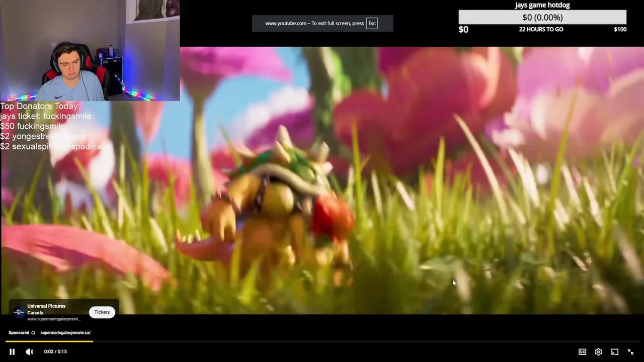Click the Universal Pictures Canada advertiser name
The image size is (644, 362).
pyautogui.click(x=46, y=309)
